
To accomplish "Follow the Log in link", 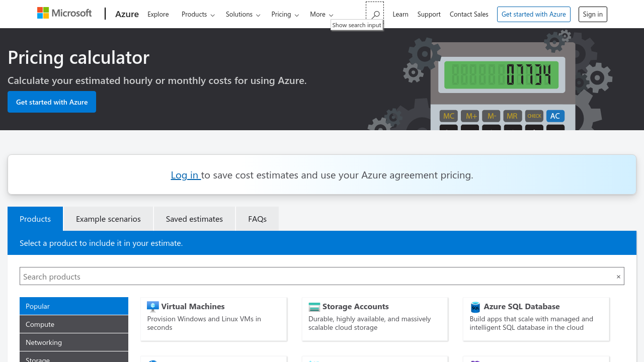I will pyautogui.click(x=185, y=175).
